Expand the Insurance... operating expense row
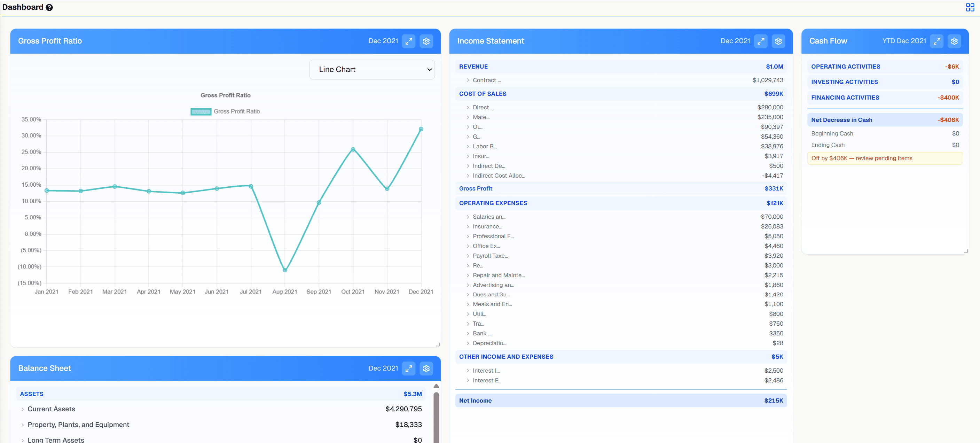Viewport: 980px width, 443px height. click(x=468, y=227)
